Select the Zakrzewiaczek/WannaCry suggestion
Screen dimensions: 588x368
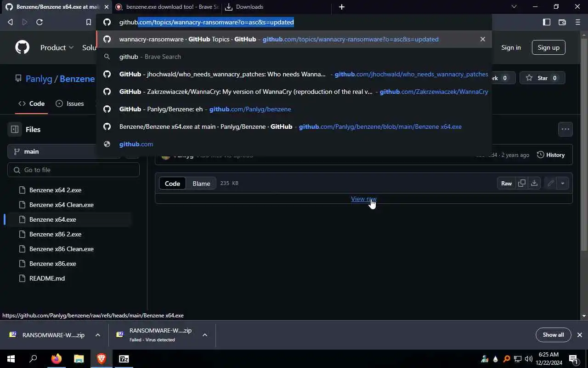point(294,92)
